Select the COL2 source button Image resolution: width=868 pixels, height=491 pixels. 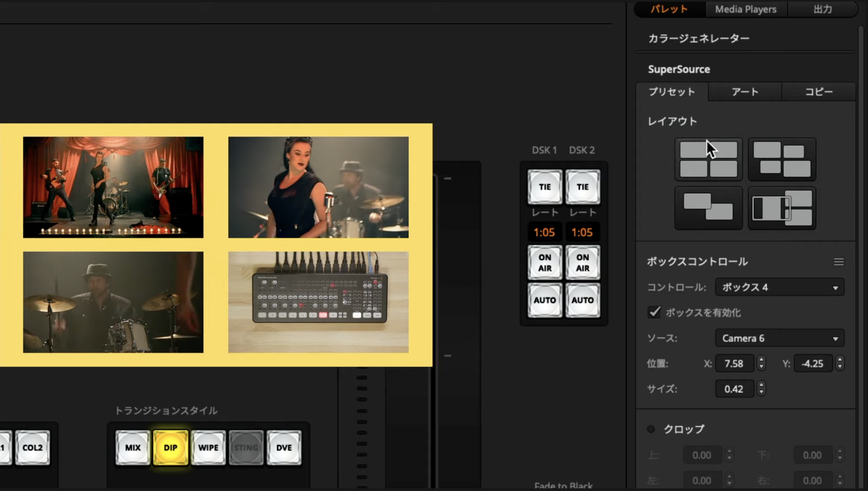pos(32,448)
